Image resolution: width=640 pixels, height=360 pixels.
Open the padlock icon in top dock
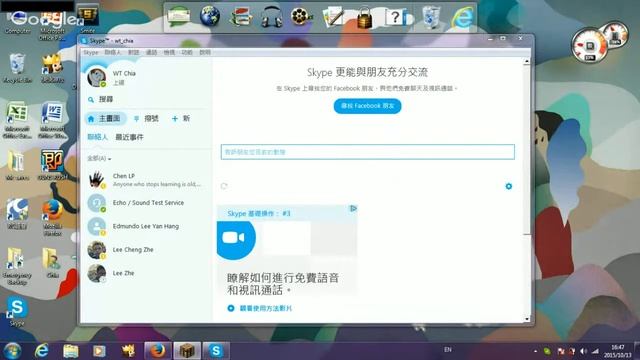click(x=364, y=17)
